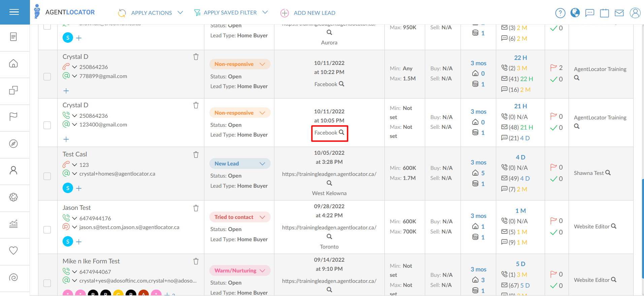Open the document icon in sidebar

pos(13,37)
